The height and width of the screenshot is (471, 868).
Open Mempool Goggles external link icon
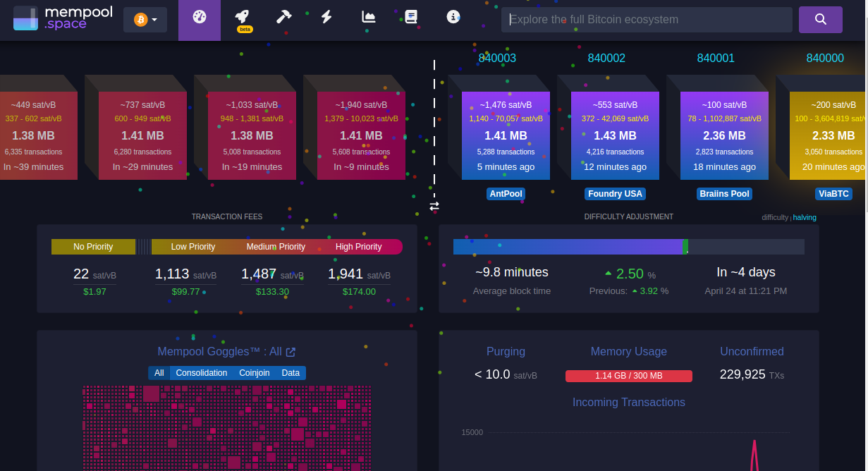point(291,352)
